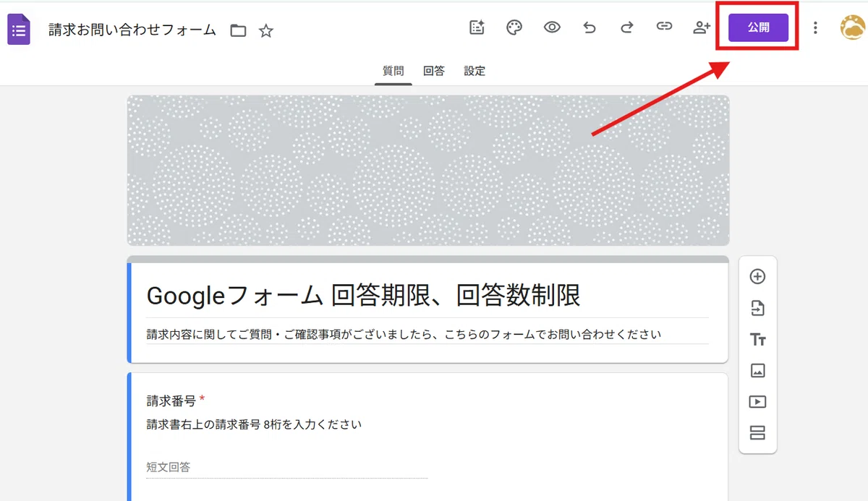Switch to the 回答 tab
Viewport: 868px width, 501px height.
click(x=434, y=71)
